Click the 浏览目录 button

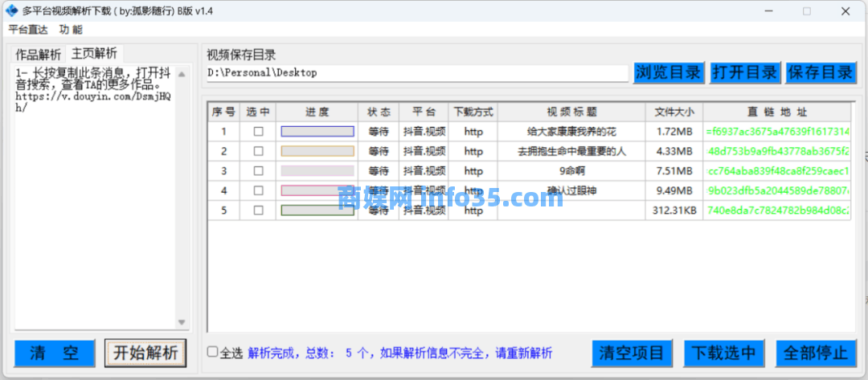(668, 72)
